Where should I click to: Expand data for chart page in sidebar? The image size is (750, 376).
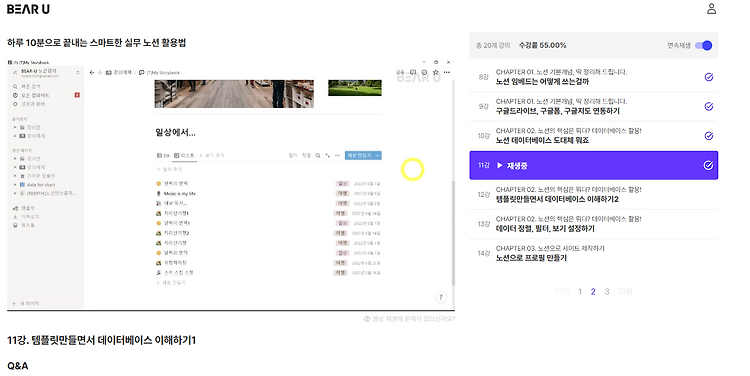coord(15,185)
